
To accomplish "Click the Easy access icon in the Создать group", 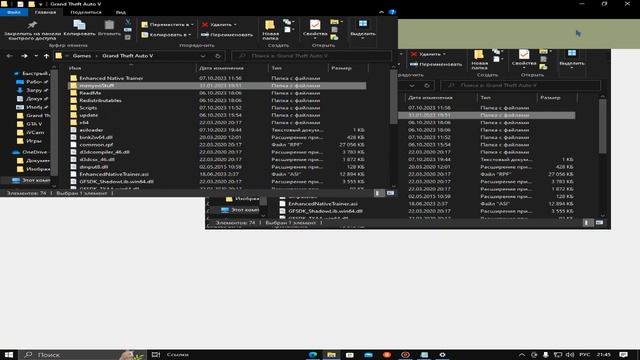I will point(288,30).
